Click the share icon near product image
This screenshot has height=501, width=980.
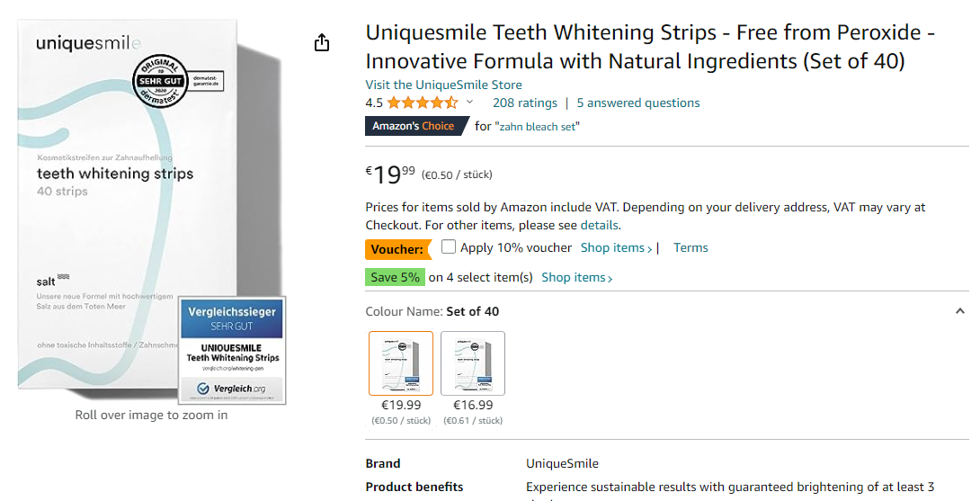[x=322, y=43]
